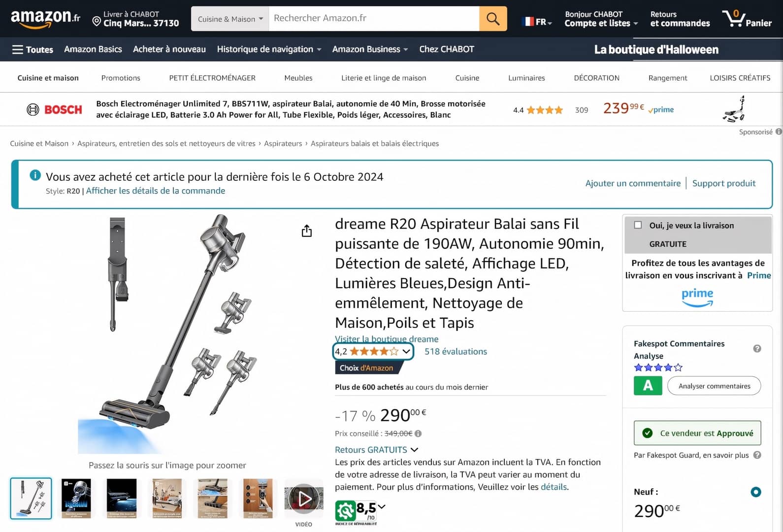Open the Ajouter un commentaire link
Viewport: 783px width, 532px height.
click(633, 183)
